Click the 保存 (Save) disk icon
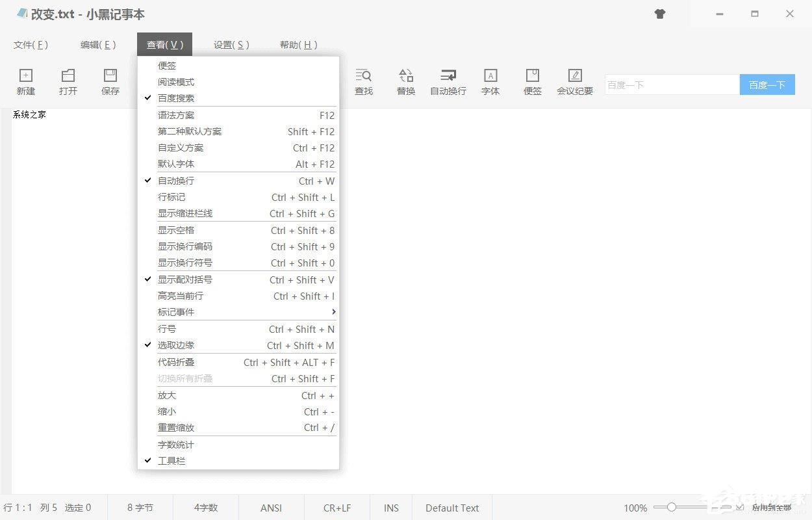This screenshot has height=520, width=812. 110,75
